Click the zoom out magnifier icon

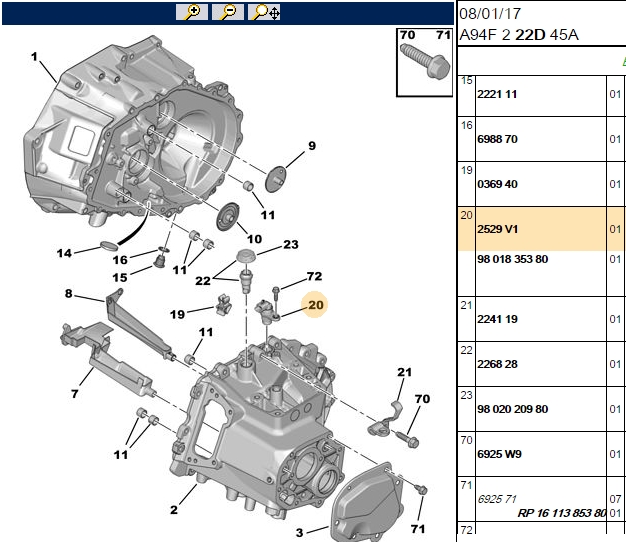click(228, 12)
